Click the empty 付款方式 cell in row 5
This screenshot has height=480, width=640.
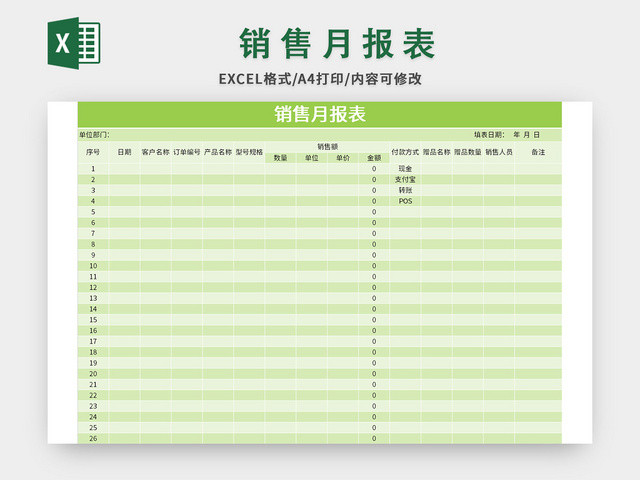(405, 212)
